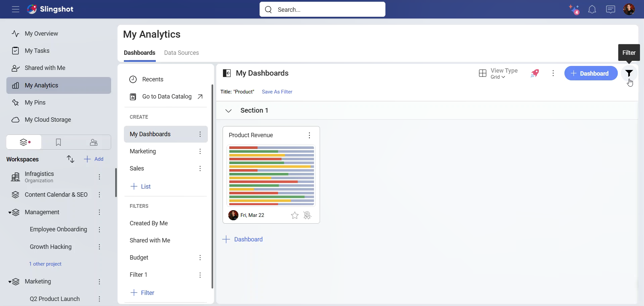644x306 pixels.
Task: Click the rocket icon in toolbar
Action: (535, 73)
